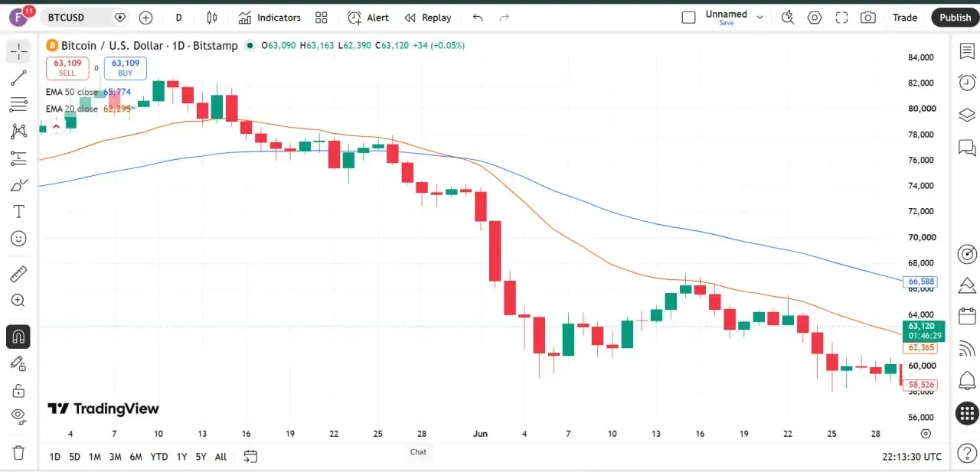The height and width of the screenshot is (472, 980).
Task: Select the 1D date range
Action: (x=55, y=457)
